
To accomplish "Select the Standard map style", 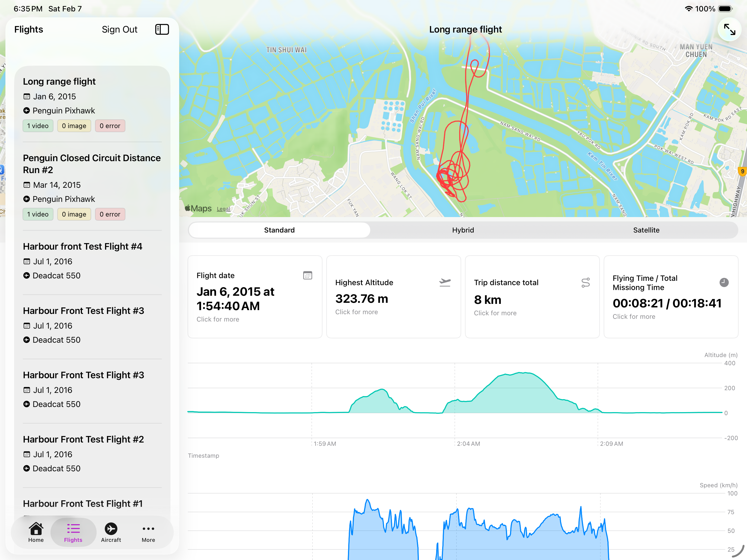I will pos(279,230).
